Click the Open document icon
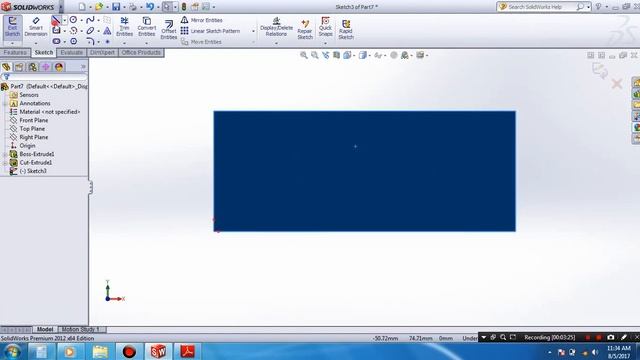640x360 pixels. point(99,7)
